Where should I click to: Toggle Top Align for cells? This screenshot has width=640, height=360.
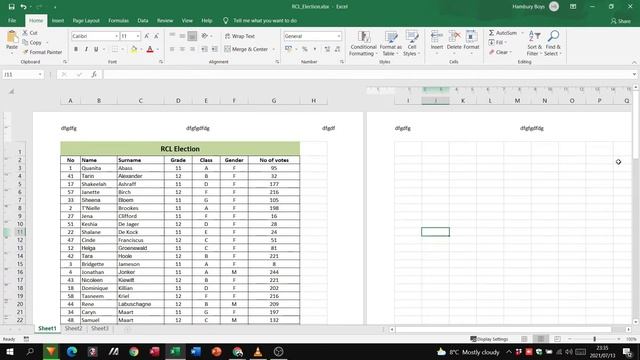(x=172, y=36)
